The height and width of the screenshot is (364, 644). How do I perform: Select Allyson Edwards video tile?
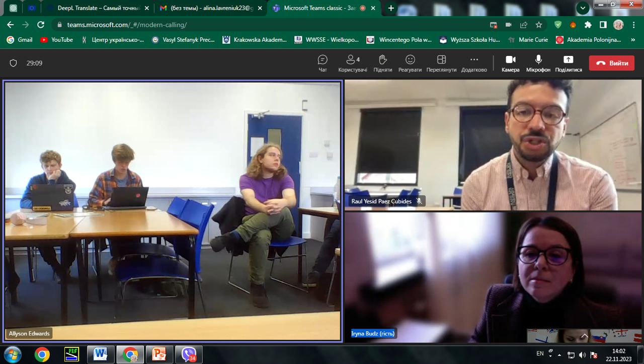tap(173, 211)
